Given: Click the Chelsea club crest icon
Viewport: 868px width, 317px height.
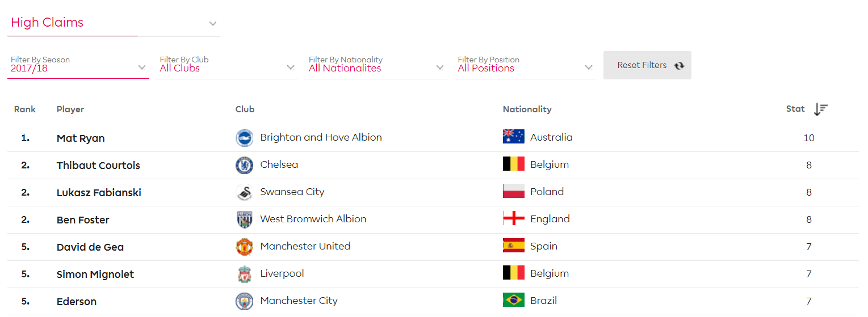Looking at the screenshot, I should (244, 165).
